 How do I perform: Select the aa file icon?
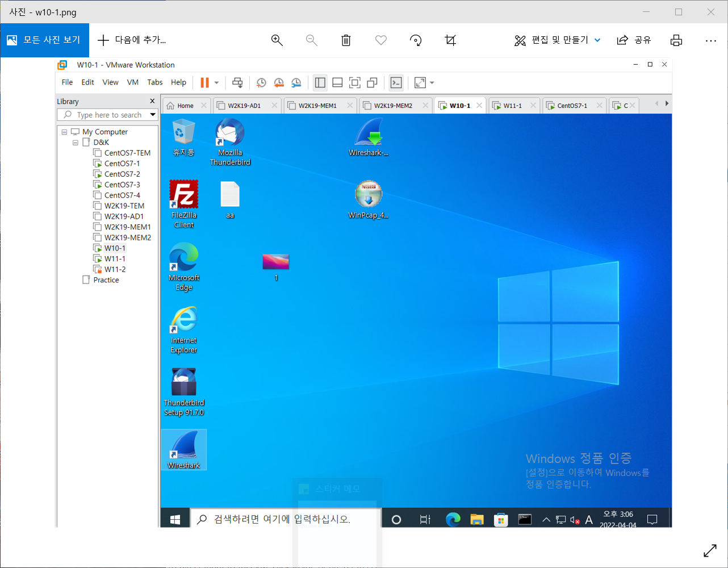tap(230, 200)
